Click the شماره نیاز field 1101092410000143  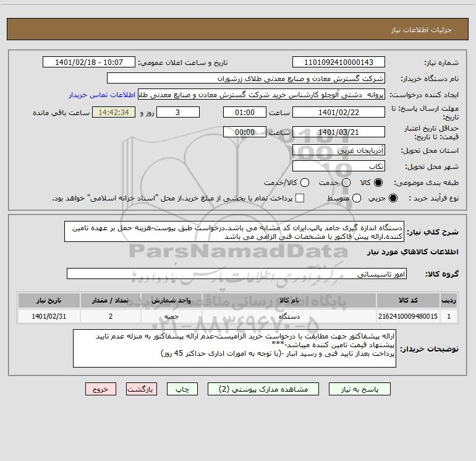339,62
